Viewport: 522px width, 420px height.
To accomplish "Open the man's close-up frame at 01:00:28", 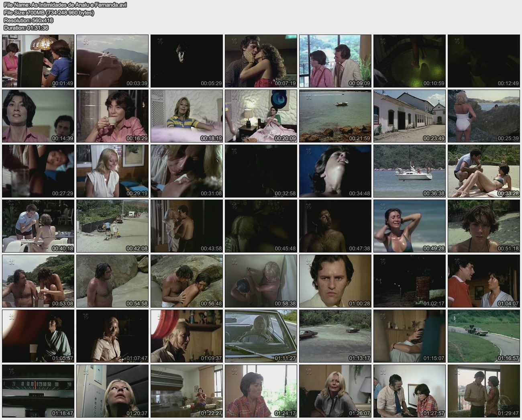I will click(x=335, y=281).
